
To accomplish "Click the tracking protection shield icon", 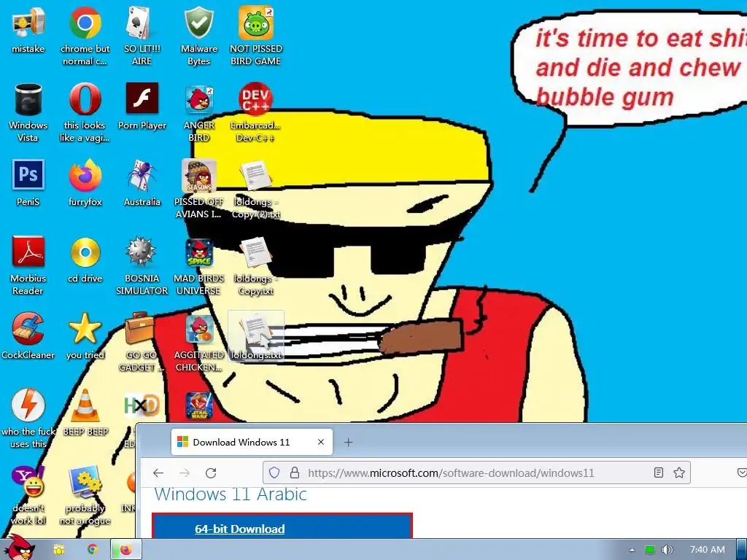I will click(x=274, y=472).
